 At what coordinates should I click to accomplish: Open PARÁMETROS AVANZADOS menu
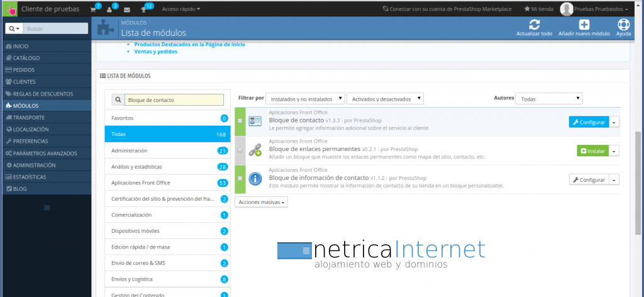pyautogui.click(x=47, y=154)
